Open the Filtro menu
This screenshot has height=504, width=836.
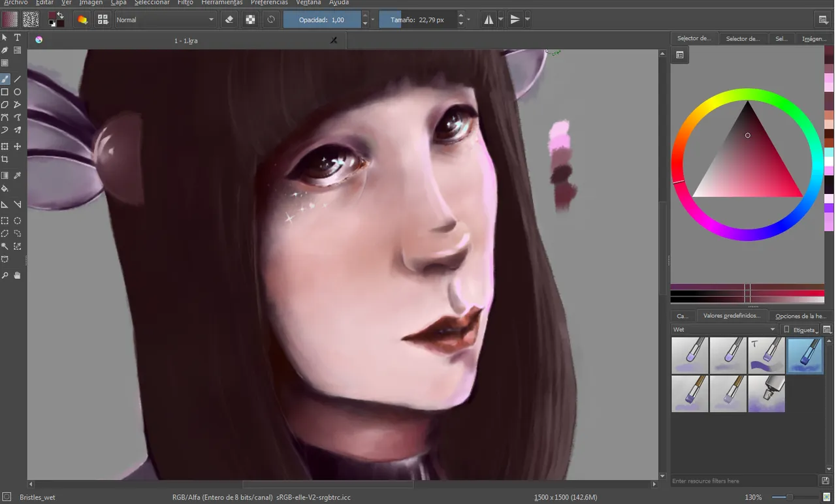185,3
